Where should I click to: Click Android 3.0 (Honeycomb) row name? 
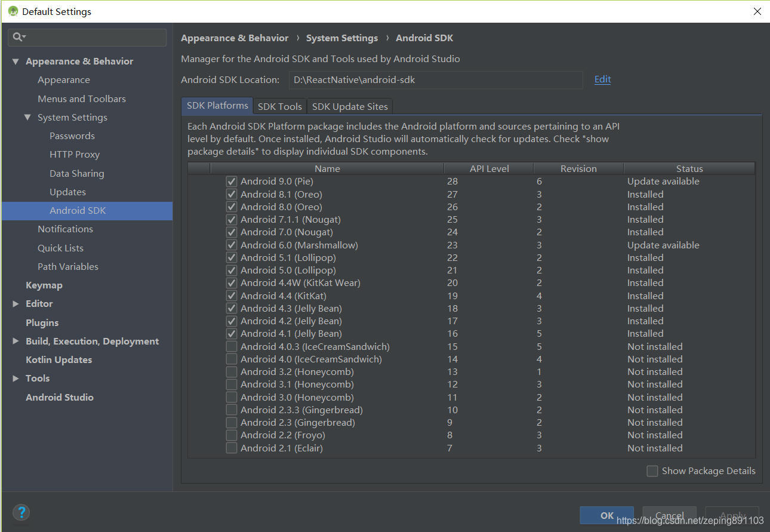click(297, 398)
